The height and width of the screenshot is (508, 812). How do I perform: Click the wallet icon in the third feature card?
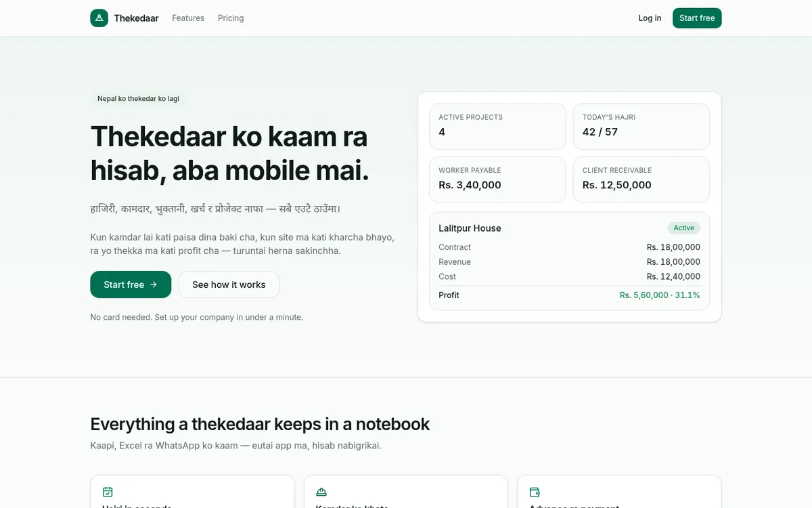535,492
